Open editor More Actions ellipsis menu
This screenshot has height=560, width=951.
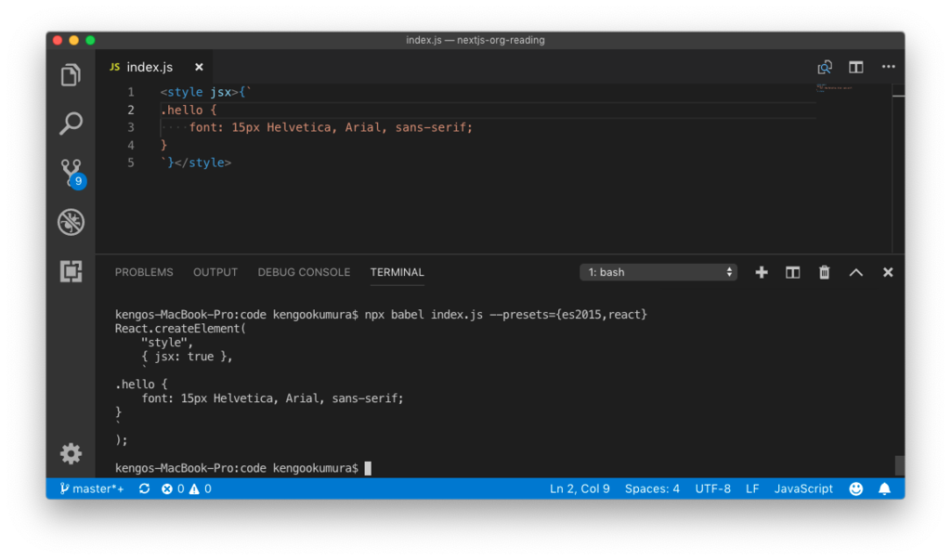point(889,67)
